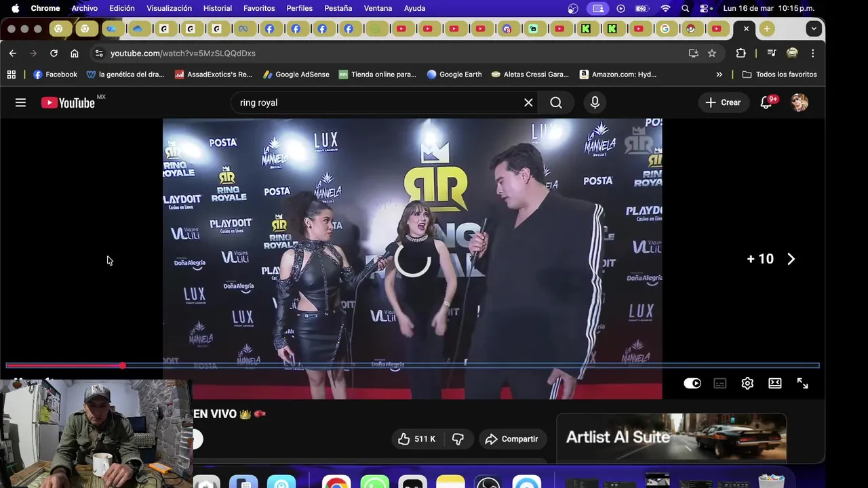Open the Ayuda menu

pyautogui.click(x=414, y=8)
